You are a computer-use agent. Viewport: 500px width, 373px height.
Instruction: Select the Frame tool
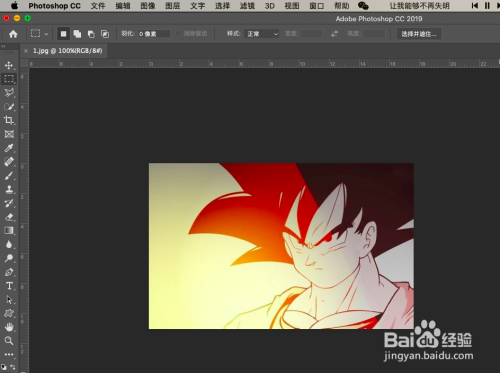[9, 134]
